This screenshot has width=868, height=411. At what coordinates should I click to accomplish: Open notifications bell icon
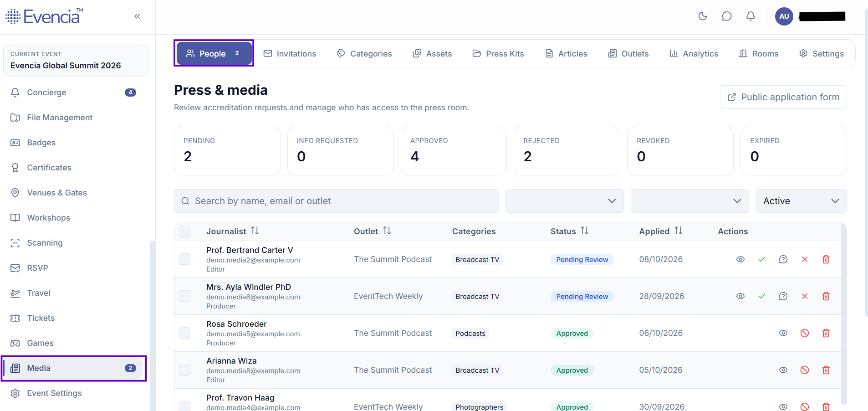(x=751, y=16)
